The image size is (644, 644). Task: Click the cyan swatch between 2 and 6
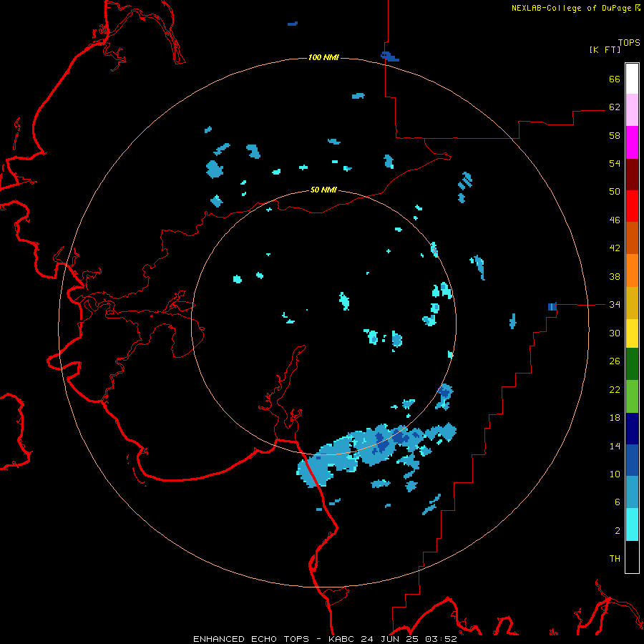pos(632,525)
